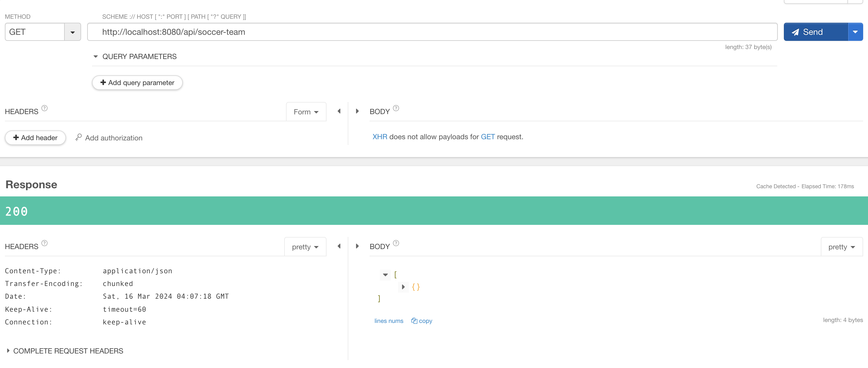Viewport: 868px width, 368px height.
Task: Click the request HEADERS help question-mark icon
Action: click(44, 108)
